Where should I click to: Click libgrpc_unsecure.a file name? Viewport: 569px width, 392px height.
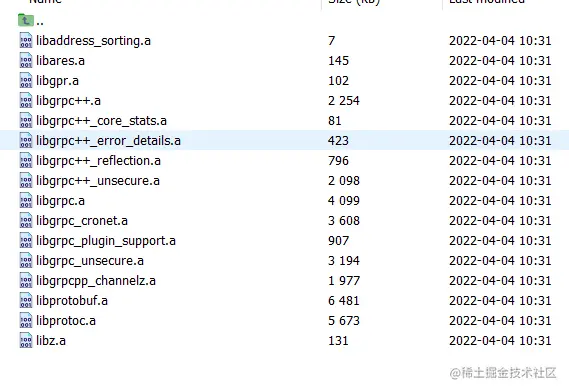pyautogui.click(x=90, y=260)
